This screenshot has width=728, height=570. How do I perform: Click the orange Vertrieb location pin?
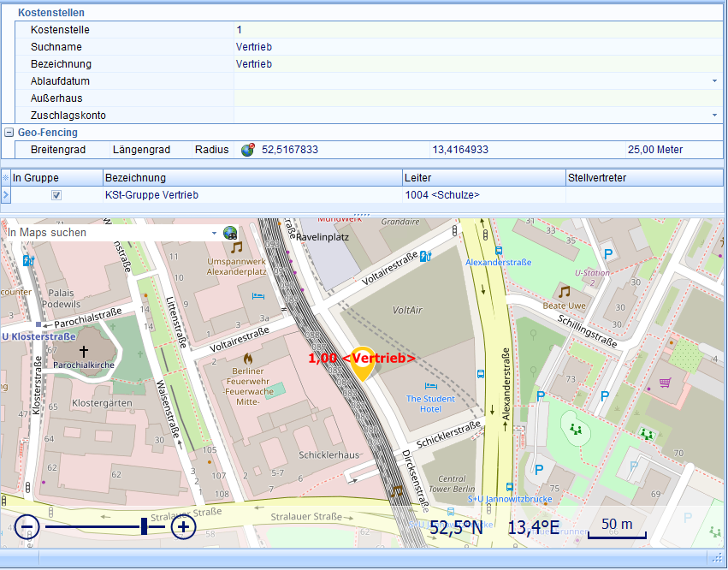pyautogui.click(x=363, y=365)
